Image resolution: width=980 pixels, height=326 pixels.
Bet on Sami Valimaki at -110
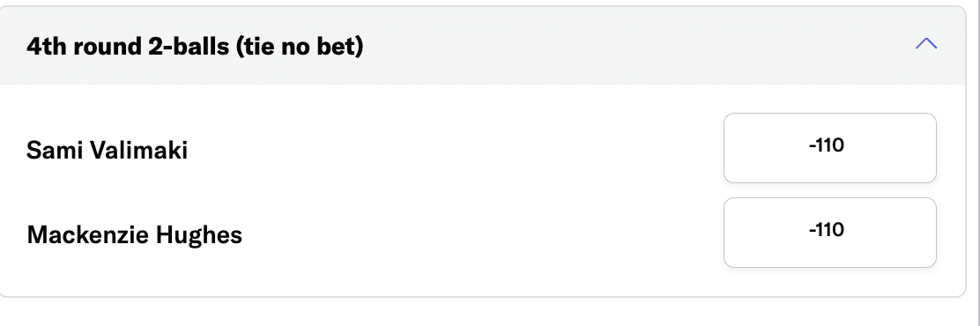[830, 148]
